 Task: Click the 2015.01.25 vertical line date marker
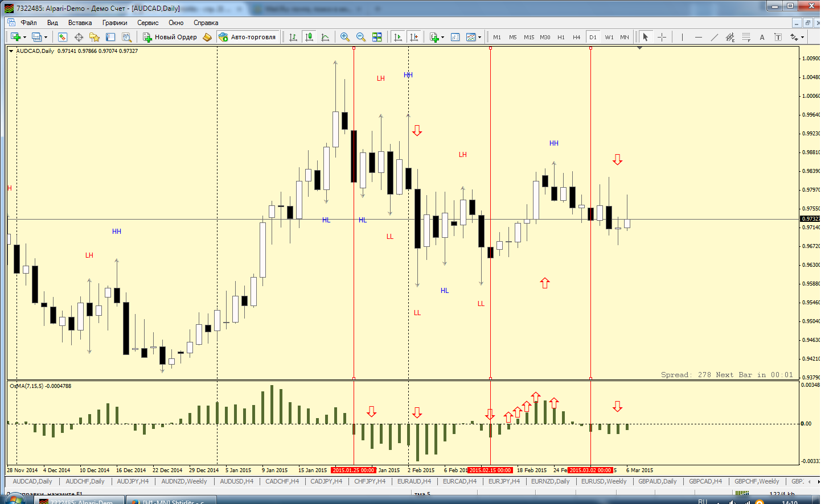coord(354,470)
